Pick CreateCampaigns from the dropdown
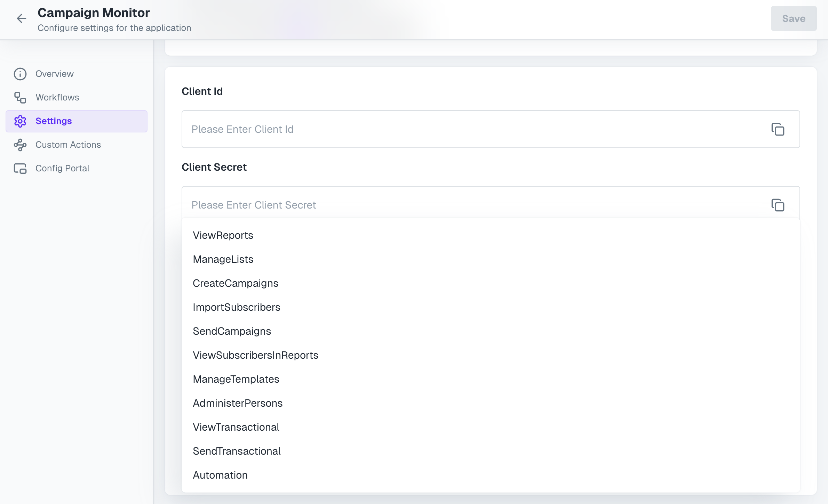828x504 pixels. (236, 283)
